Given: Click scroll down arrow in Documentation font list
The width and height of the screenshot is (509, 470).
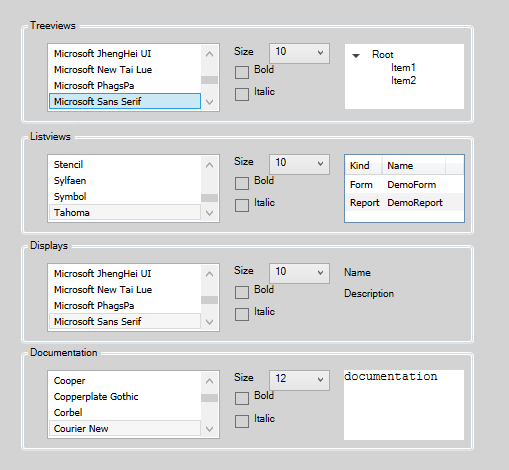Looking at the screenshot, I should click(x=209, y=429).
